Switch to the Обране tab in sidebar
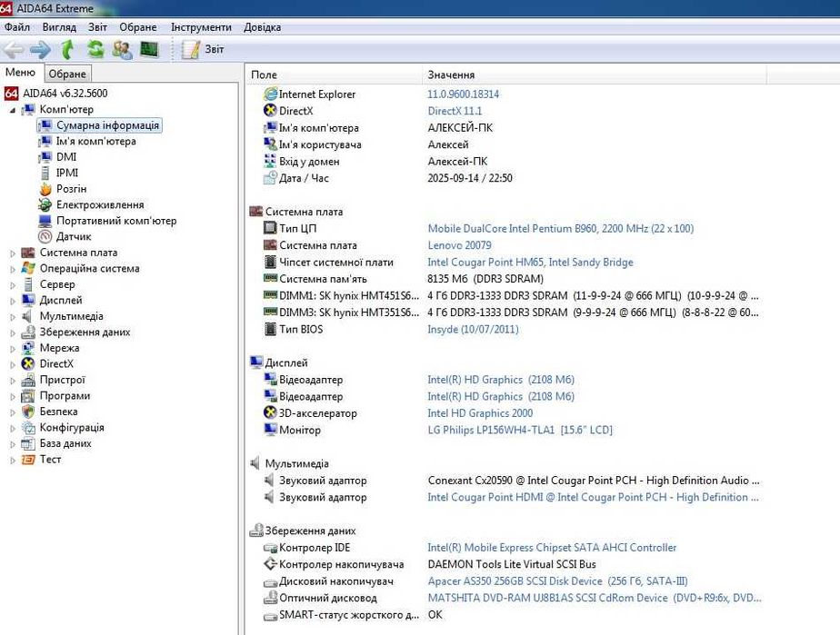This screenshot has width=840, height=635. [x=67, y=74]
